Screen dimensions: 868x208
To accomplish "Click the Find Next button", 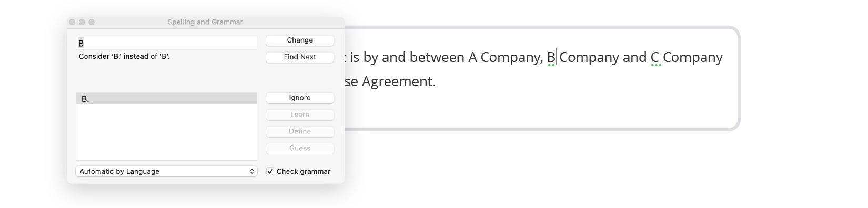I will point(300,57).
